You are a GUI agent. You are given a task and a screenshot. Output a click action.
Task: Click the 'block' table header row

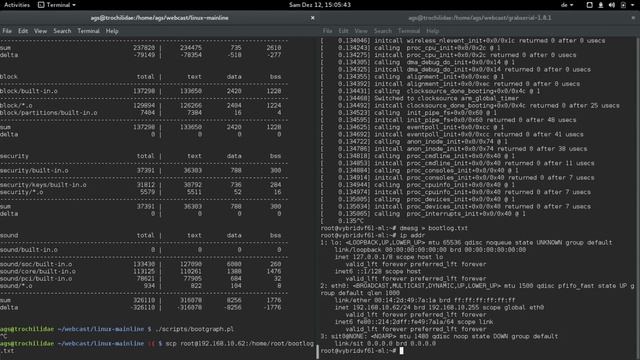tap(141, 77)
